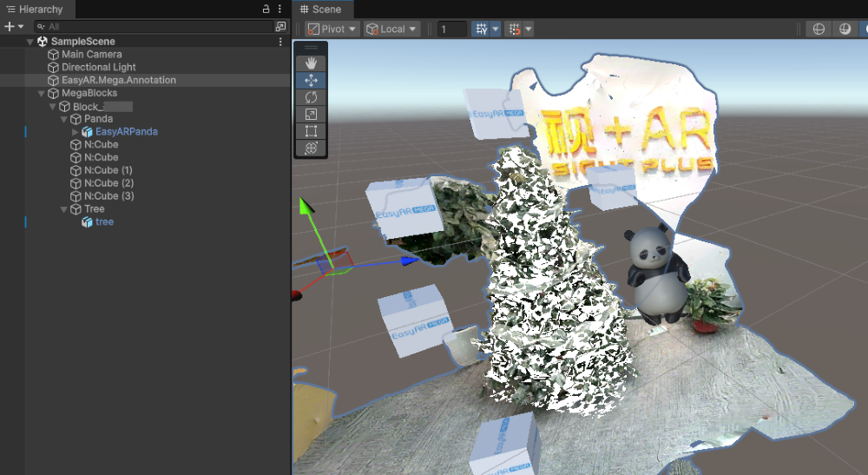Switch to Shaded Wireframe draw mode
Image resolution: width=868 pixels, height=475 pixels.
845,29
